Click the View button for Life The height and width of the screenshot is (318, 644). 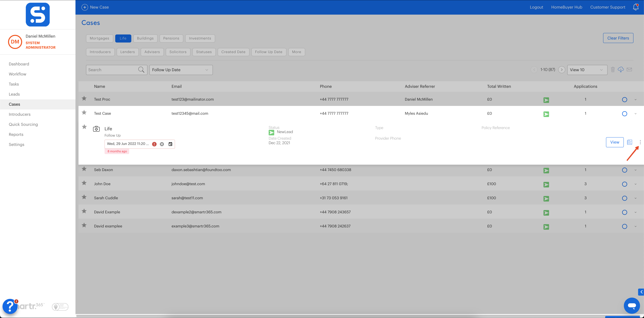pyautogui.click(x=614, y=142)
